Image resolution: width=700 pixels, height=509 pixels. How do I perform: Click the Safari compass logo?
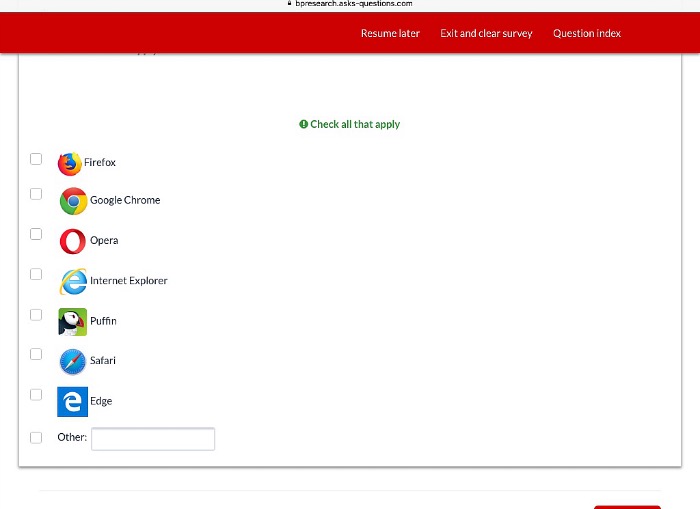[x=72, y=362]
